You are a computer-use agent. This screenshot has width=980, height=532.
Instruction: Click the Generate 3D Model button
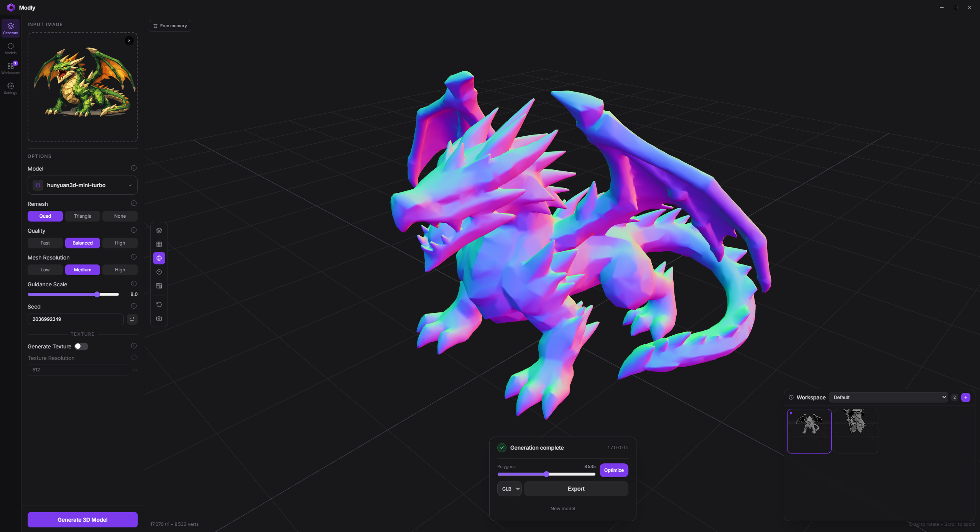(x=82, y=520)
